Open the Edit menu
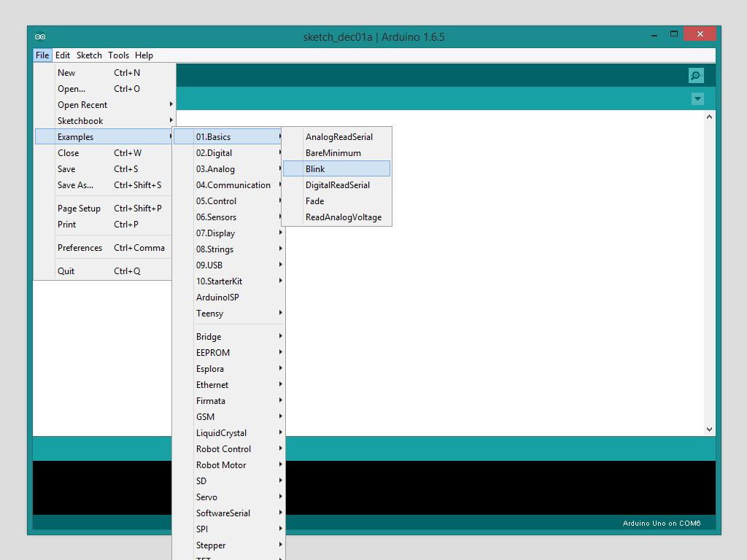 tap(63, 55)
